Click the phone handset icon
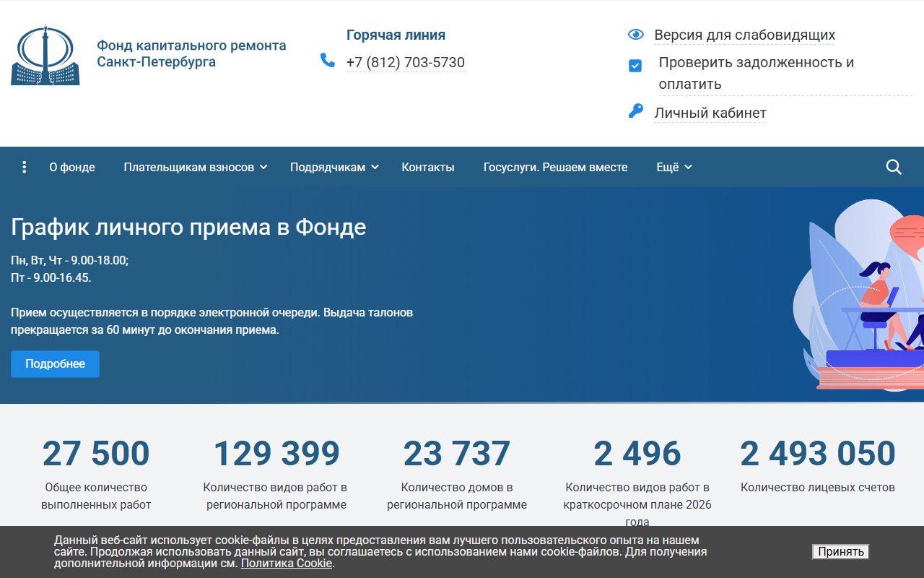This screenshot has width=924, height=578. click(328, 61)
